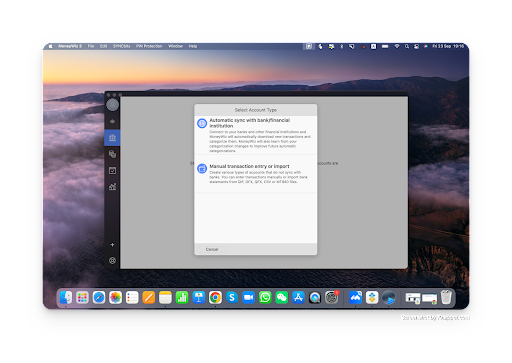The image size is (512, 363).
Task: Open Zoom from the Dock
Action: pyautogui.click(x=248, y=297)
